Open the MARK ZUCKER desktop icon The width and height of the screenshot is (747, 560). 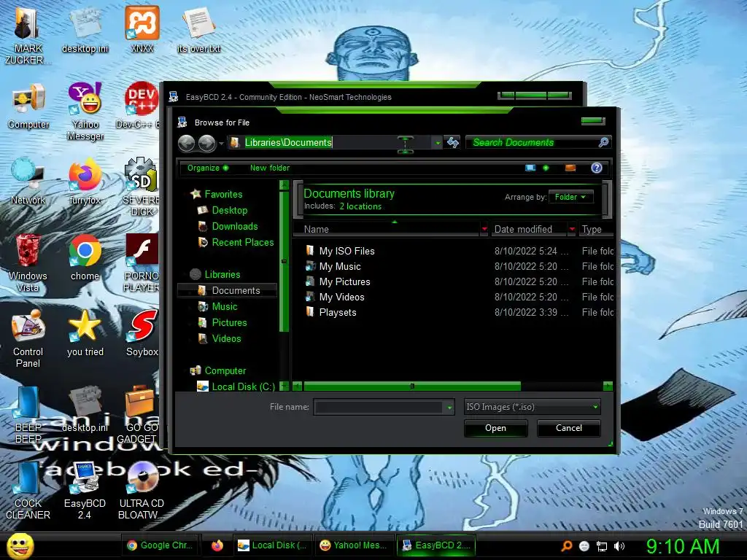[27, 34]
